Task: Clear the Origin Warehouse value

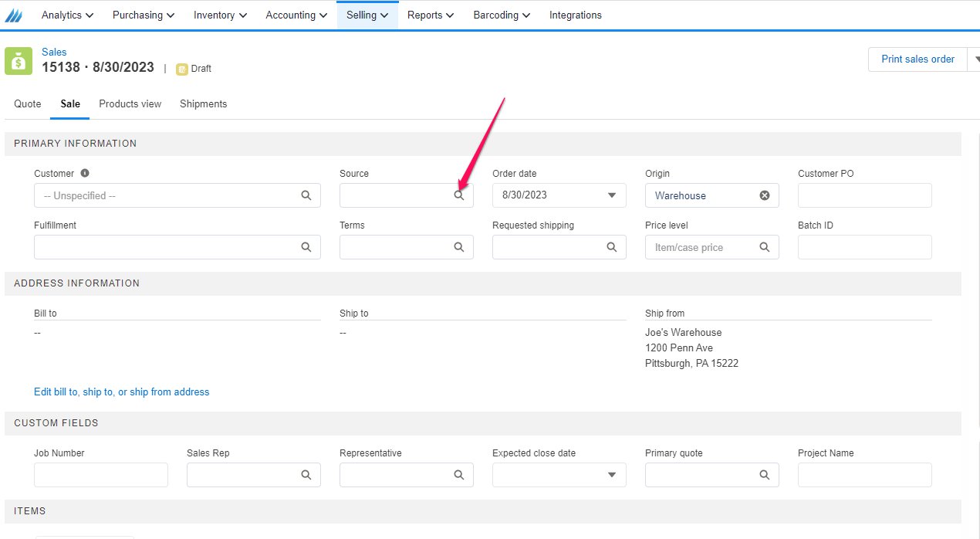Action: pyautogui.click(x=765, y=195)
